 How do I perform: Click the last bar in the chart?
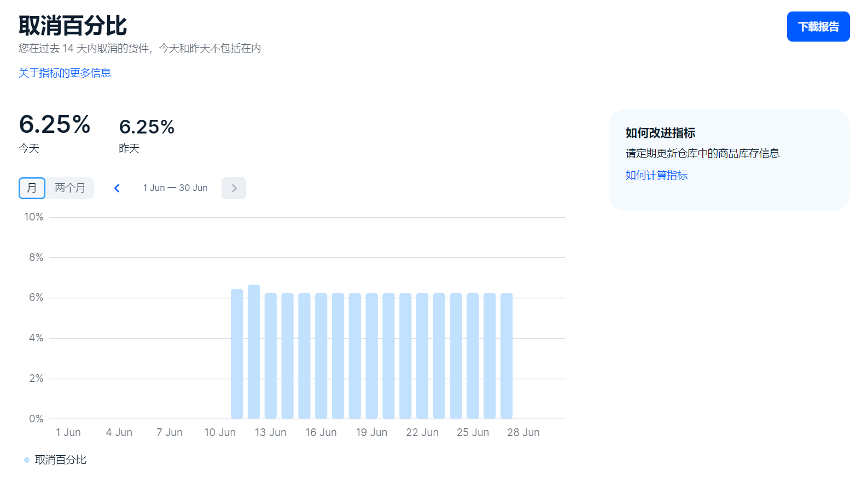pyautogui.click(x=506, y=356)
